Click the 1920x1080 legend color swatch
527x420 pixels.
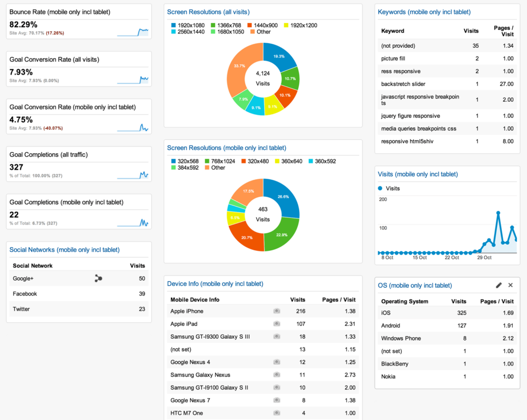point(173,25)
